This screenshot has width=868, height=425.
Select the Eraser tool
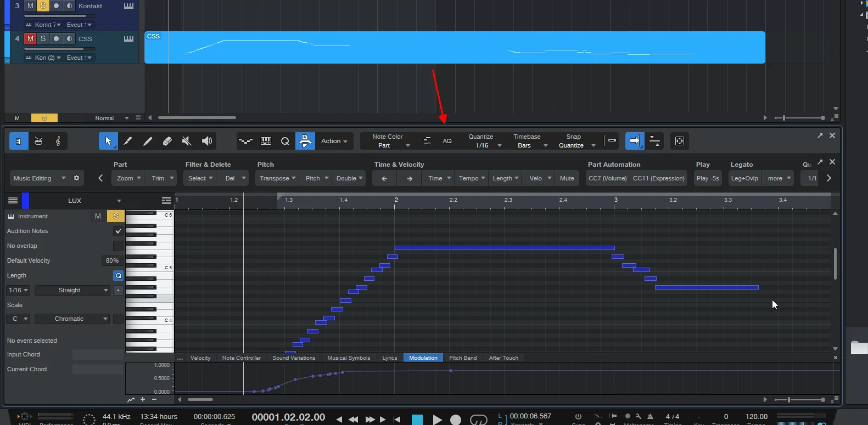point(167,141)
